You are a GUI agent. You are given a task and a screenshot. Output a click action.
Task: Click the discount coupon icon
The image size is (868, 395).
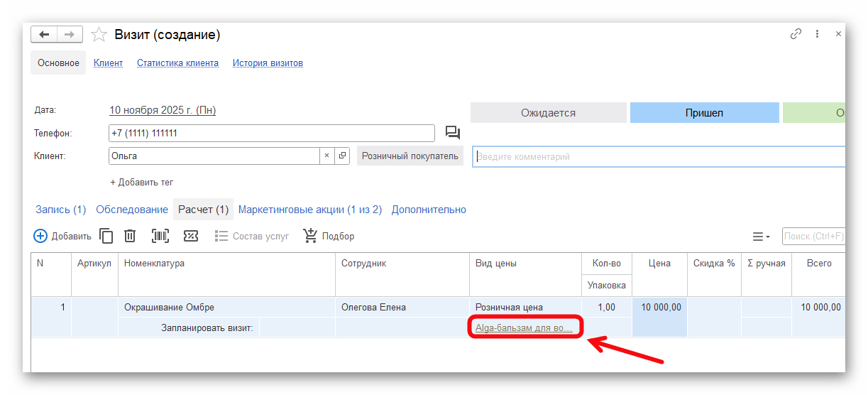190,236
